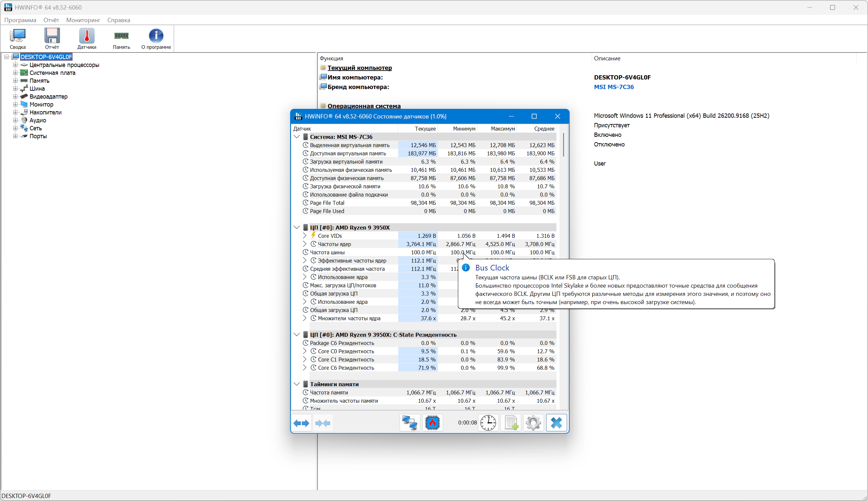Screen dimensions: 868x501
Task: Open the Справка menu
Action: click(119, 20)
